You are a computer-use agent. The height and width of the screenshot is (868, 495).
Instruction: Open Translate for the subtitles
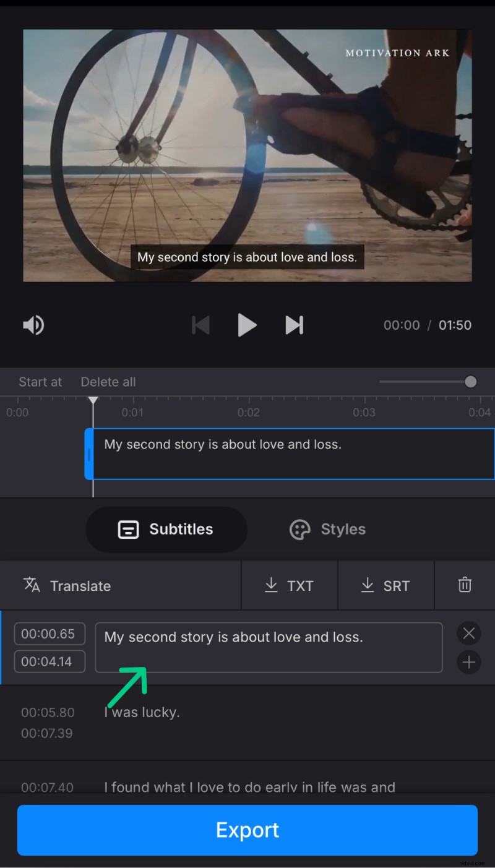[68, 585]
